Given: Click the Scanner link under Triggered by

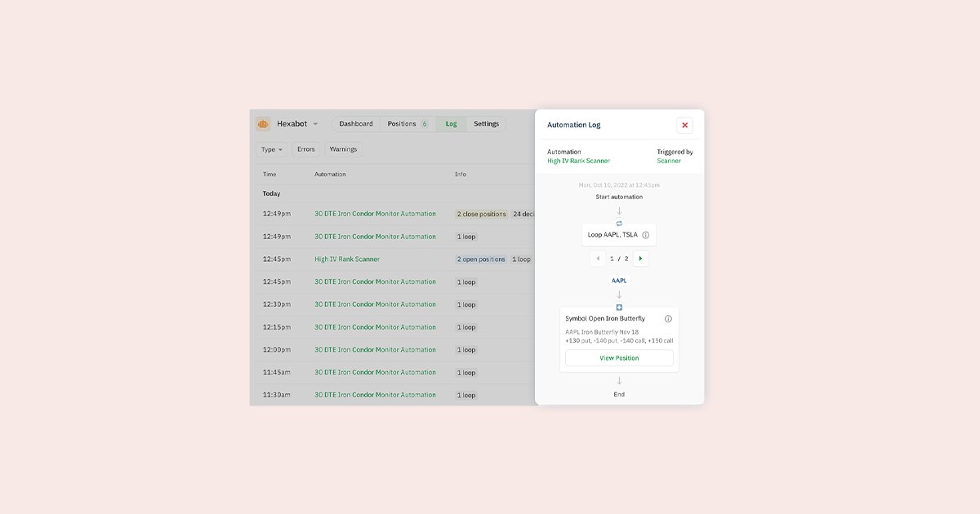Looking at the screenshot, I should pyautogui.click(x=668, y=161).
